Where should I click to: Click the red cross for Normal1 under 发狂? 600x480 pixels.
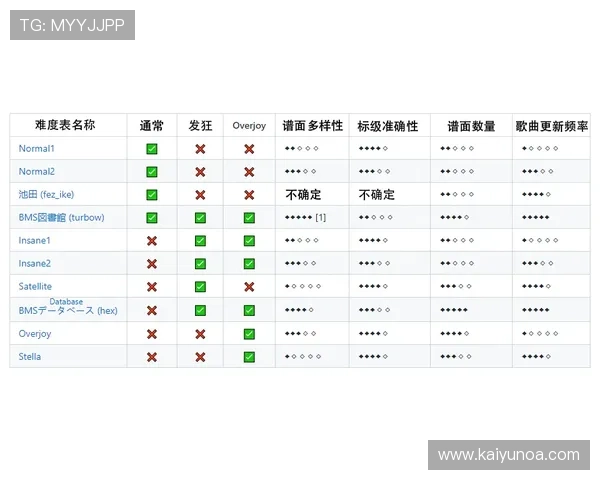[x=200, y=149]
